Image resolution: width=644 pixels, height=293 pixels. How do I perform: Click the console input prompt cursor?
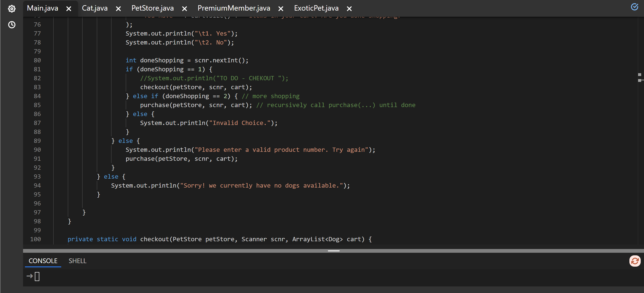tap(37, 276)
